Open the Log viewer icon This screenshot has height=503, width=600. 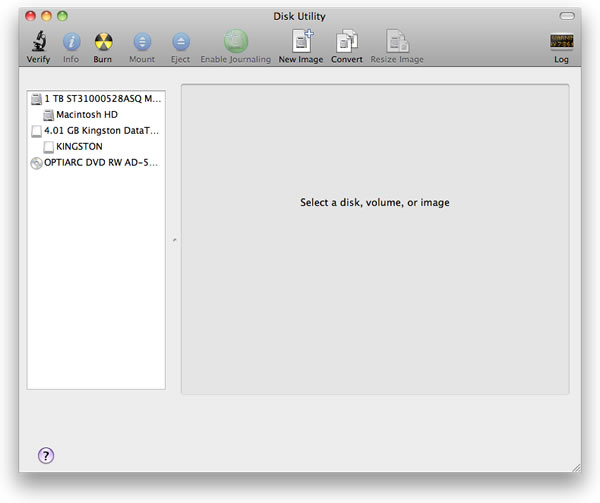pyautogui.click(x=562, y=42)
